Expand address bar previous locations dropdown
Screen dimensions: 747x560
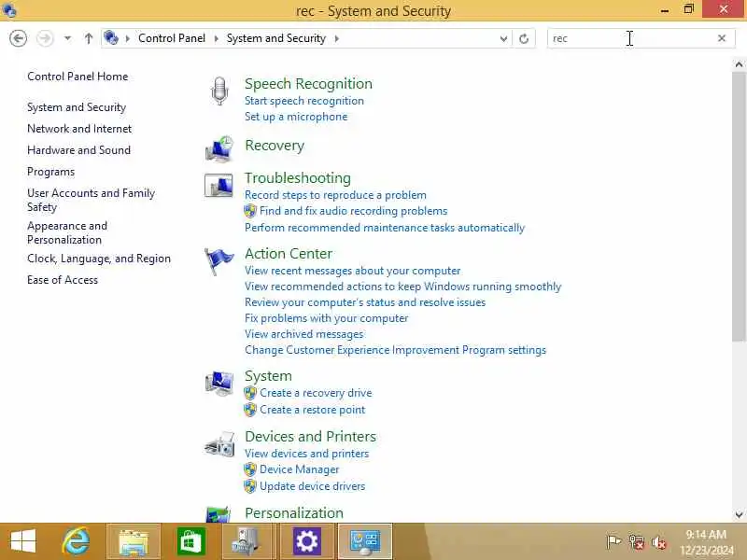click(503, 38)
